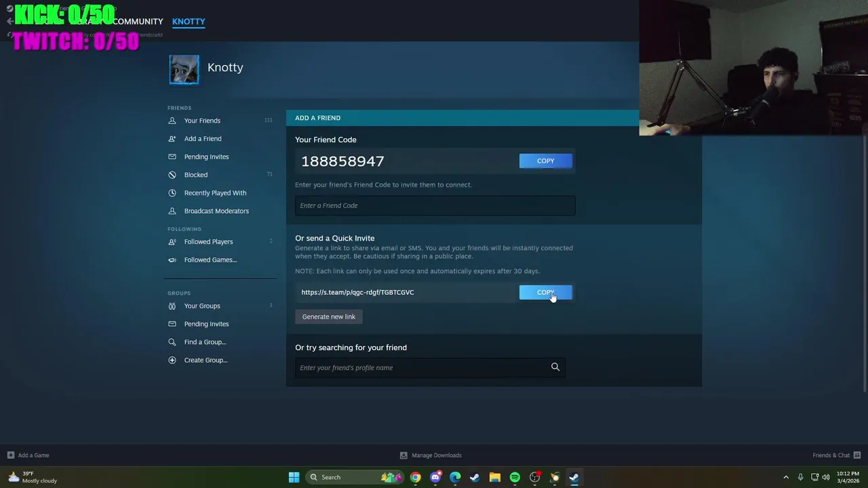868x488 pixels.
Task: Open Chrome from the taskbar
Action: 415,477
